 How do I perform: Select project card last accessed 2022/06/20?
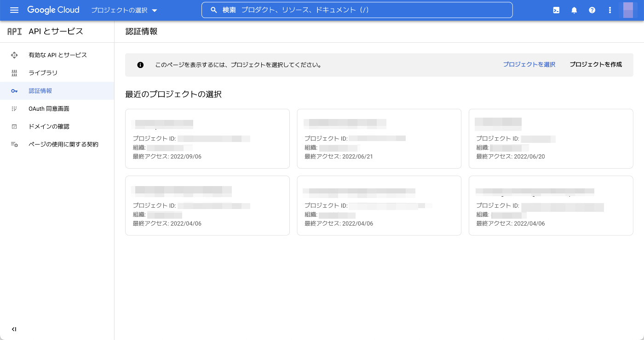coord(551,139)
